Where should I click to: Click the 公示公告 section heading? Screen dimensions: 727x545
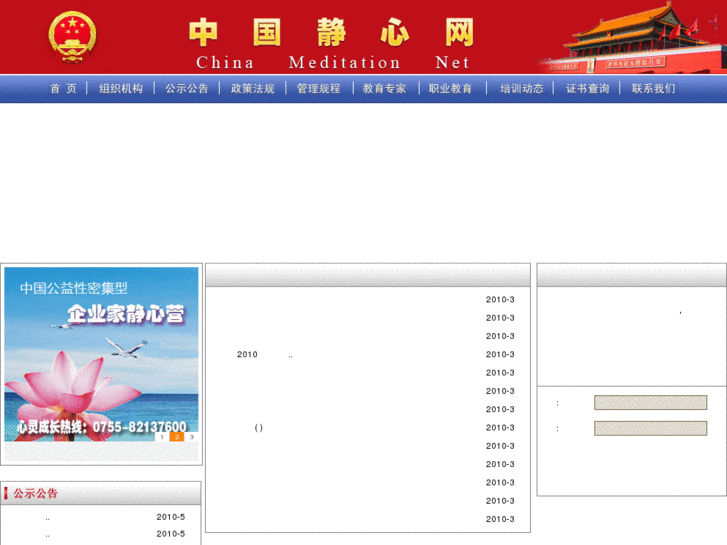(35, 493)
